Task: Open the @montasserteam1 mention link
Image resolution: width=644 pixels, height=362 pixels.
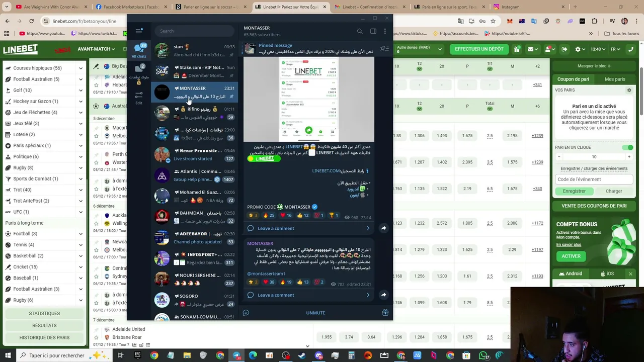Action: 266,274
